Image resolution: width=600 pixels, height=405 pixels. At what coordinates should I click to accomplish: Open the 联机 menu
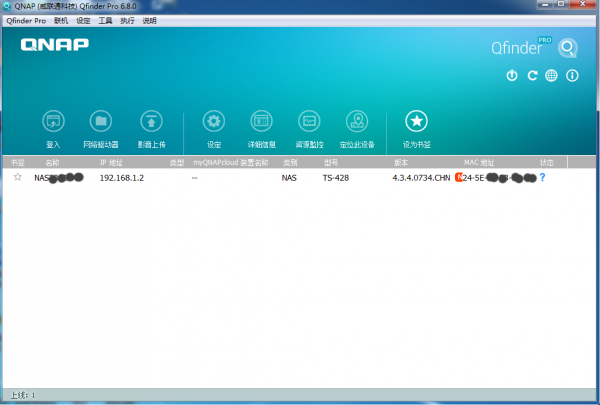[x=61, y=20]
